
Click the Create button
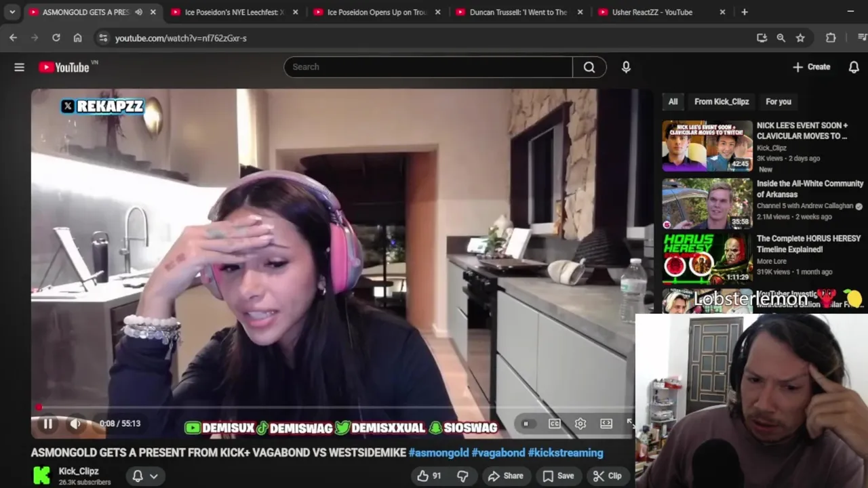click(811, 67)
